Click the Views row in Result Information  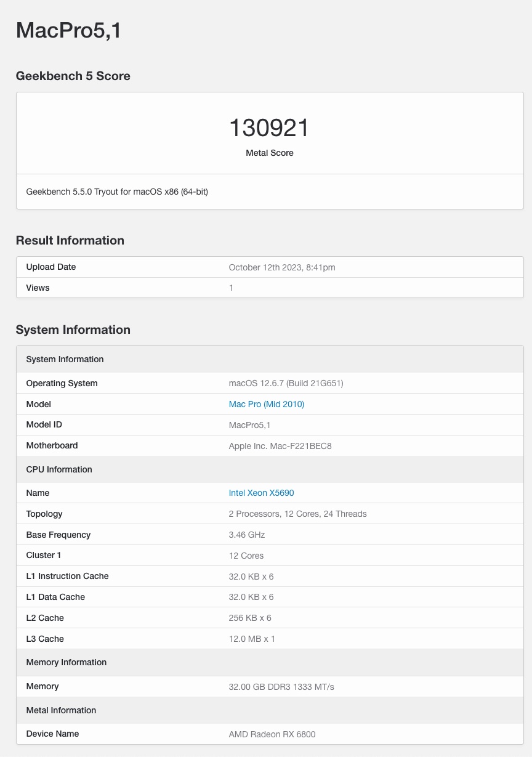tap(270, 288)
